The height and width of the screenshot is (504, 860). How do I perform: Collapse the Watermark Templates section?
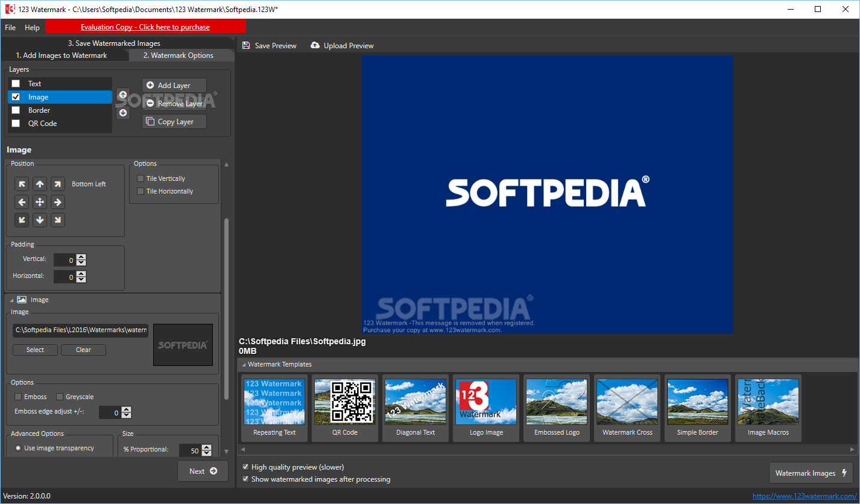244,364
